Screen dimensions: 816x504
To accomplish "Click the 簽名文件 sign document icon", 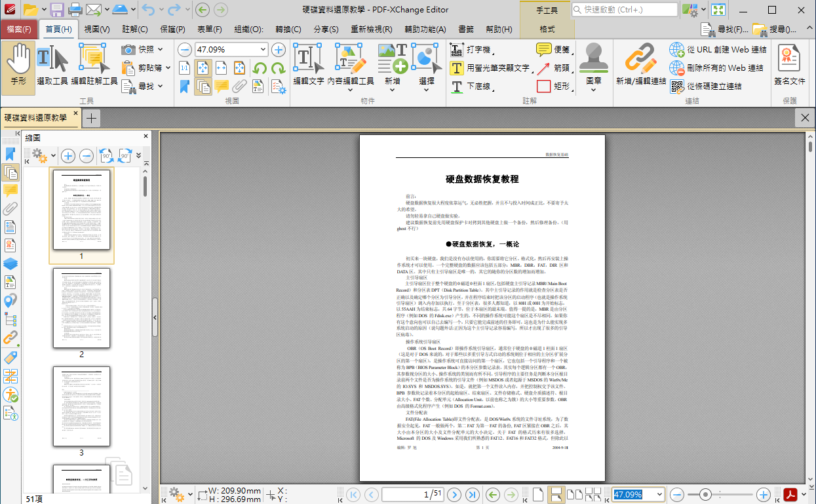I will click(x=789, y=68).
